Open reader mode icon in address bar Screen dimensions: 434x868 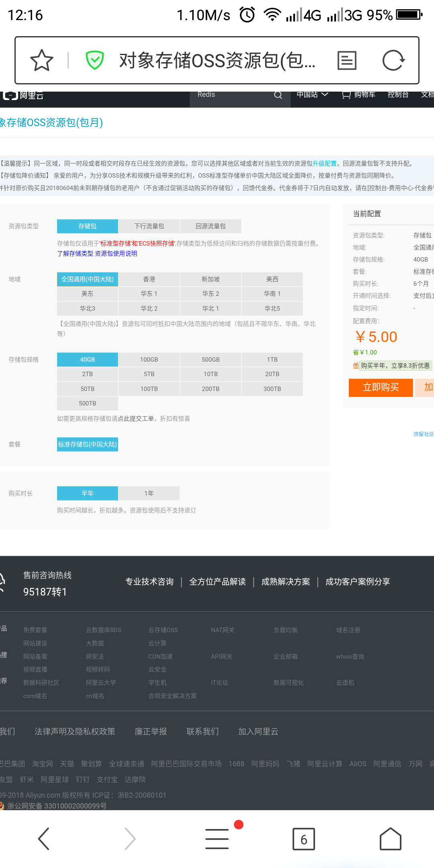(x=347, y=60)
